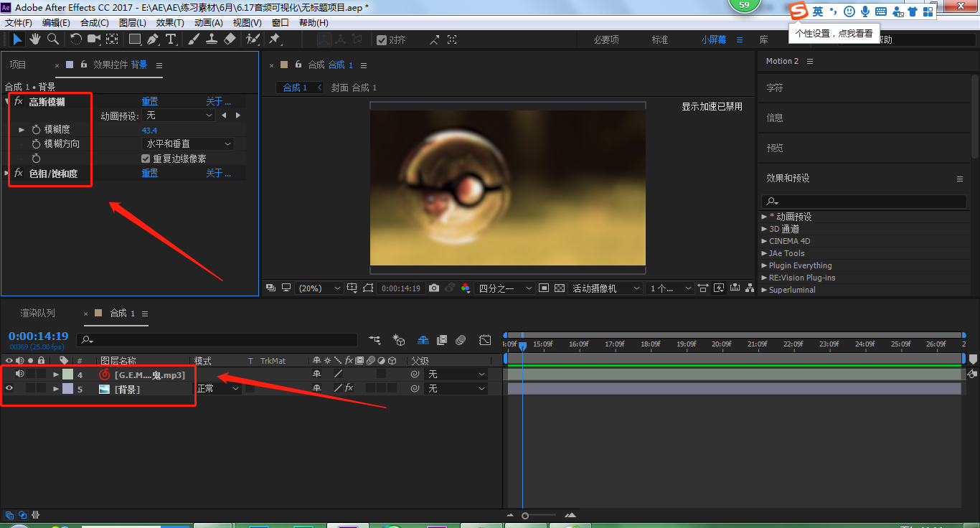Viewport: 980px width, 528px height.
Task: Reset the 高斯模糊 effect via 重置
Action: click(x=150, y=101)
